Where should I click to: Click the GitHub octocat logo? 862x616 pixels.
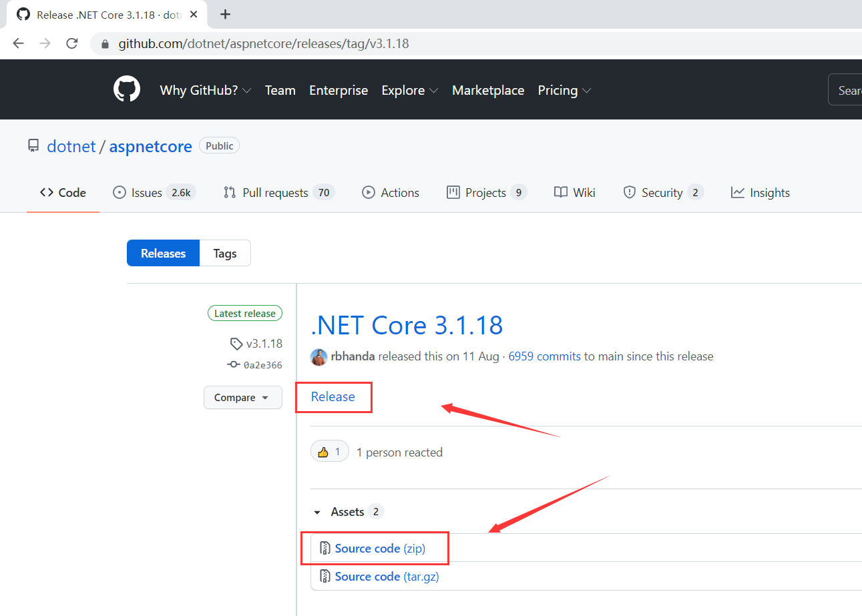tap(127, 89)
